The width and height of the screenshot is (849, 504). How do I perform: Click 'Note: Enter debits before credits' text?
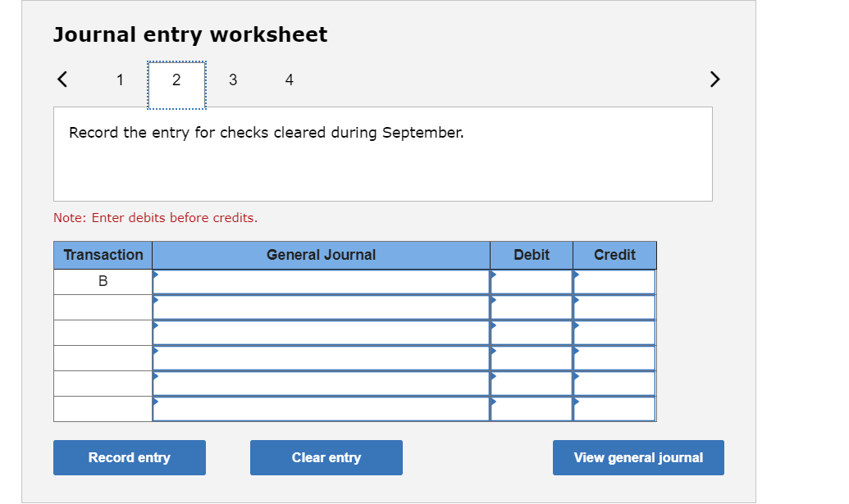155,217
